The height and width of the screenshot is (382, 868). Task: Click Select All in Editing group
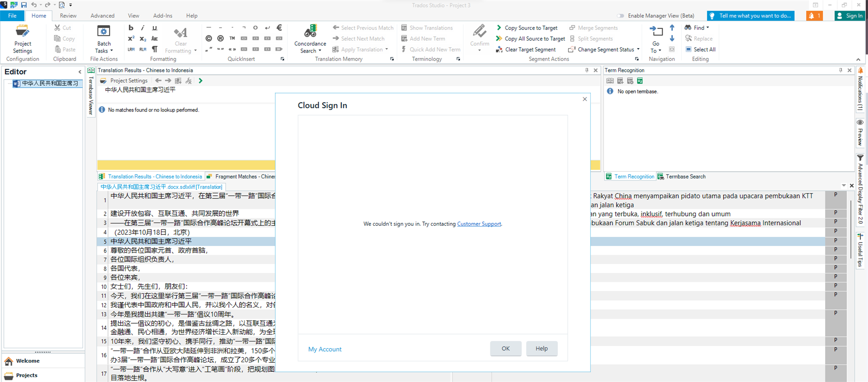pyautogui.click(x=700, y=49)
